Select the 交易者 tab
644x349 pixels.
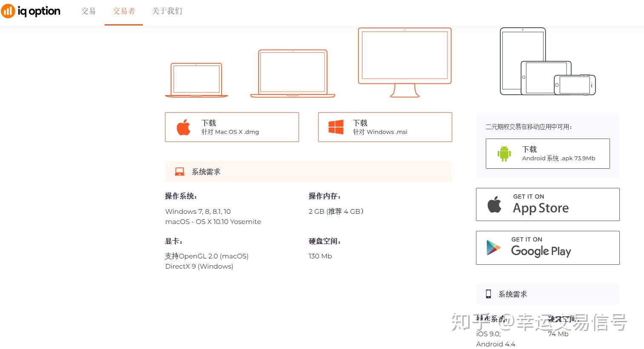(124, 11)
